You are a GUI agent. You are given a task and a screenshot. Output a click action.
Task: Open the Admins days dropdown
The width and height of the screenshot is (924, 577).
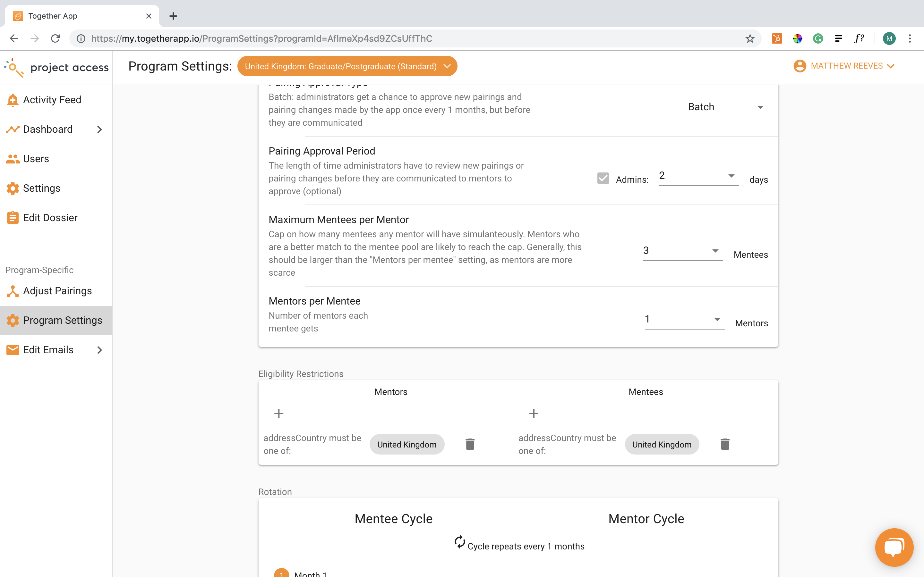(x=698, y=176)
